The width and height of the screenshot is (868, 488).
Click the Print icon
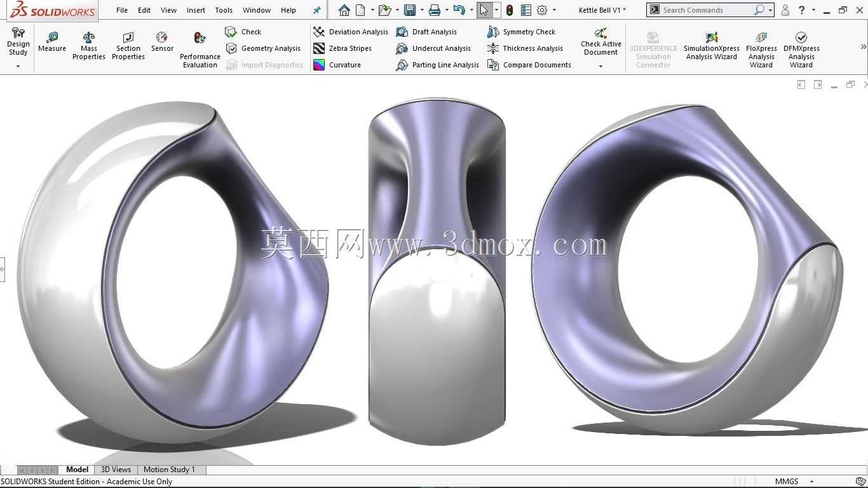435,10
